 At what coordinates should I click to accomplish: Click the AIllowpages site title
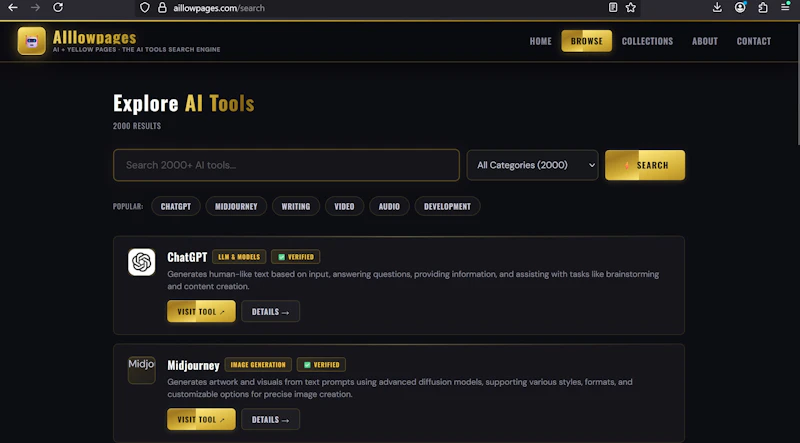[x=94, y=37]
